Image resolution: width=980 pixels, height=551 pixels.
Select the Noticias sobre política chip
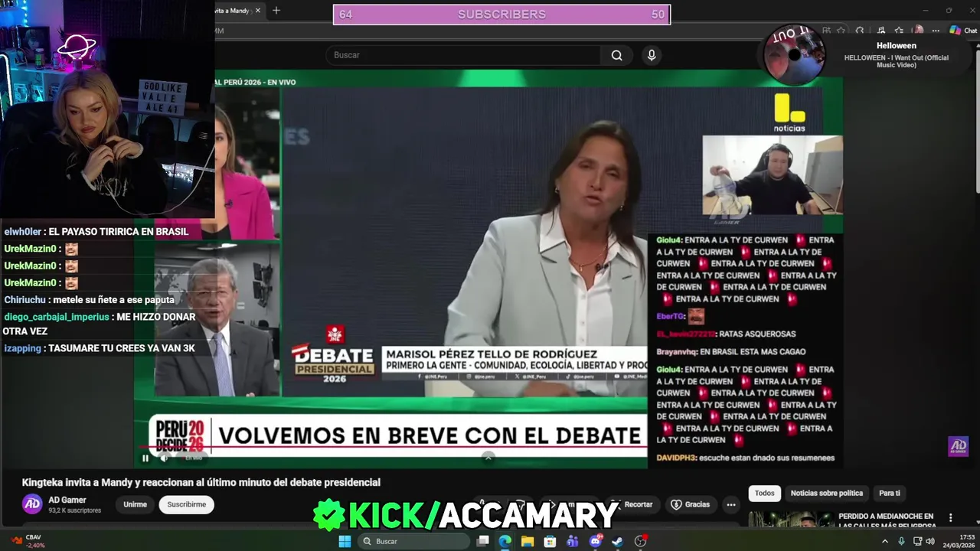pyautogui.click(x=827, y=494)
